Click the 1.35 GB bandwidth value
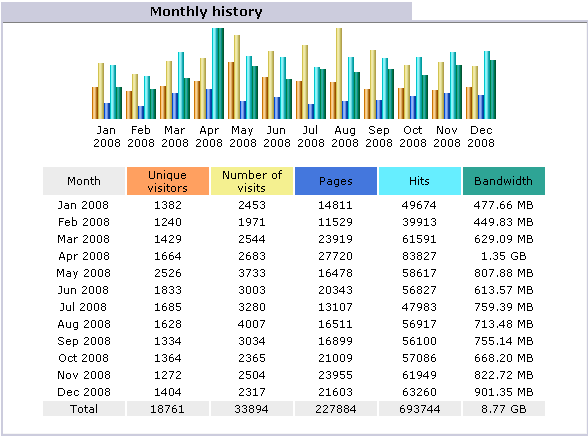Image resolution: width=588 pixels, height=437 pixels. click(504, 256)
